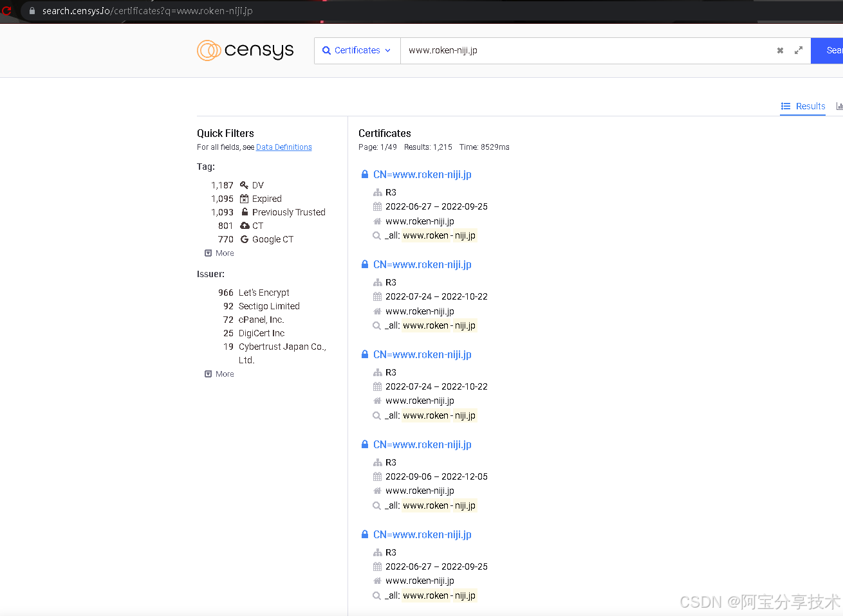Open the report chart tab icon

tap(839, 106)
